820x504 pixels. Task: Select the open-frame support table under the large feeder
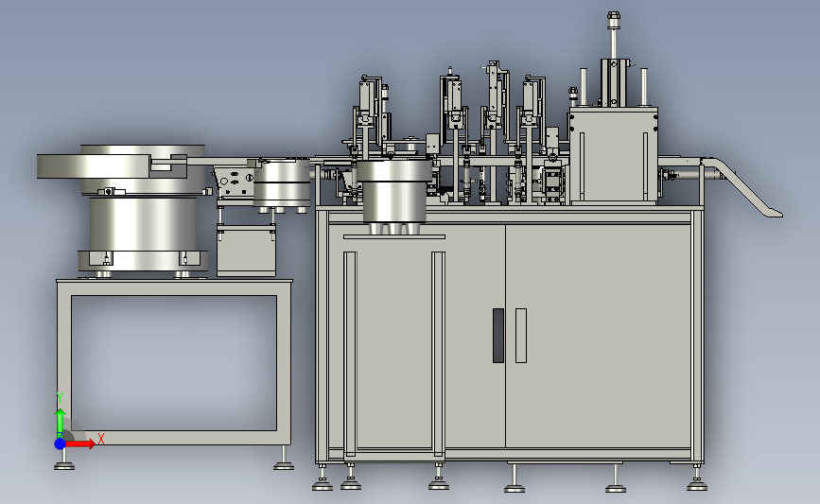(174, 363)
